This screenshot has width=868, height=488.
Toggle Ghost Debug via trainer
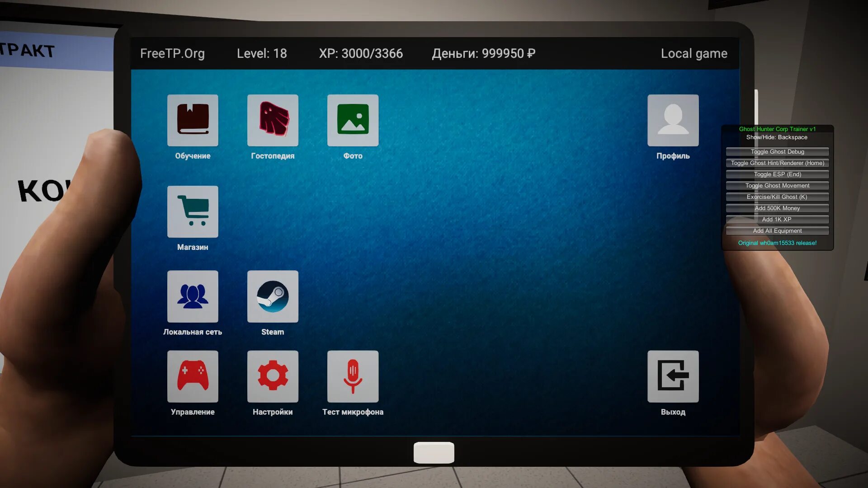click(777, 151)
